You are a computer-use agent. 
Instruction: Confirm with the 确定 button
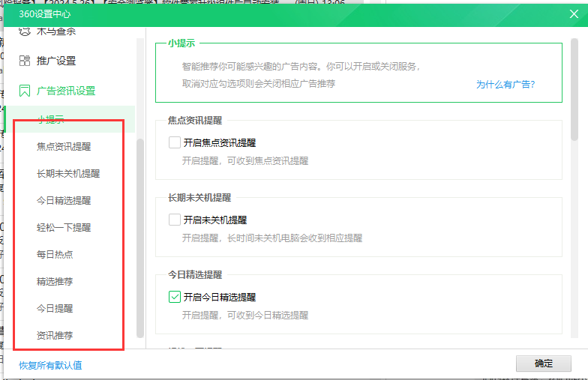(543, 364)
